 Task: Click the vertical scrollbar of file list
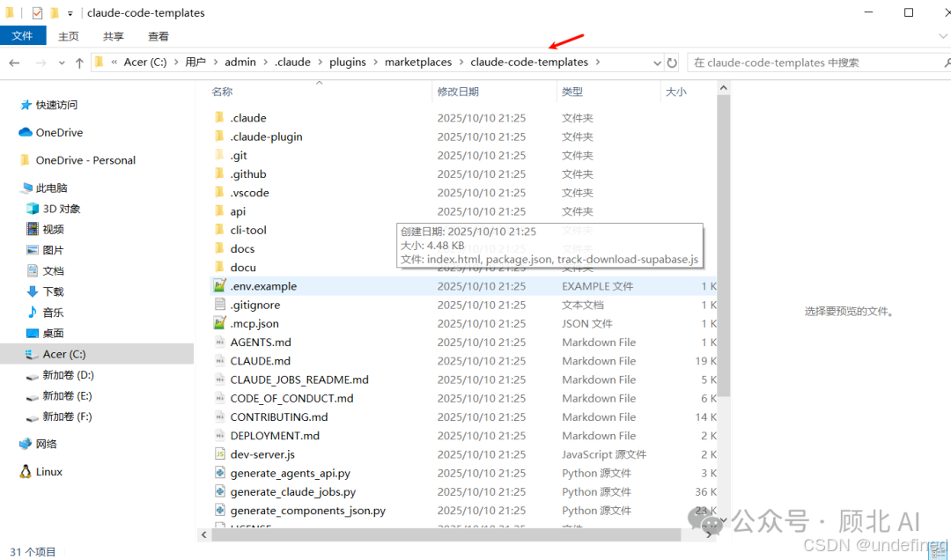[723, 246]
